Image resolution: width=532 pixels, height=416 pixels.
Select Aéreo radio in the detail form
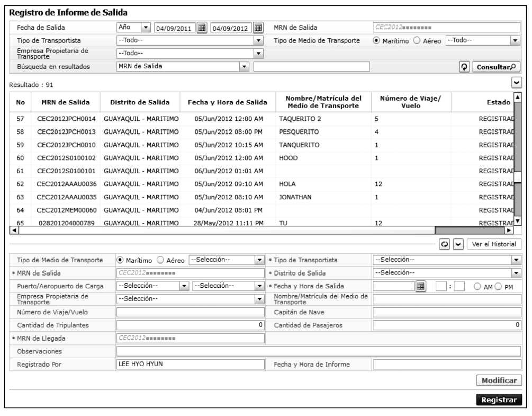point(160,260)
